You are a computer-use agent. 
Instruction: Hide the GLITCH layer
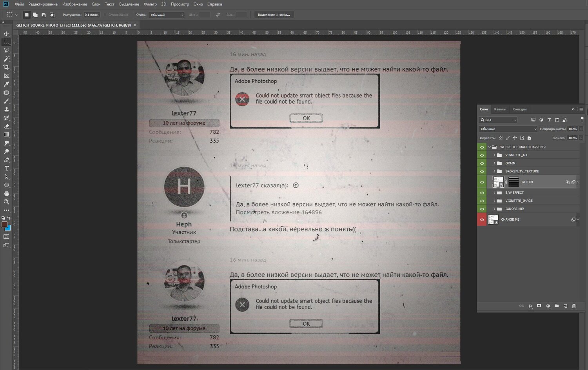coord(482,182)
